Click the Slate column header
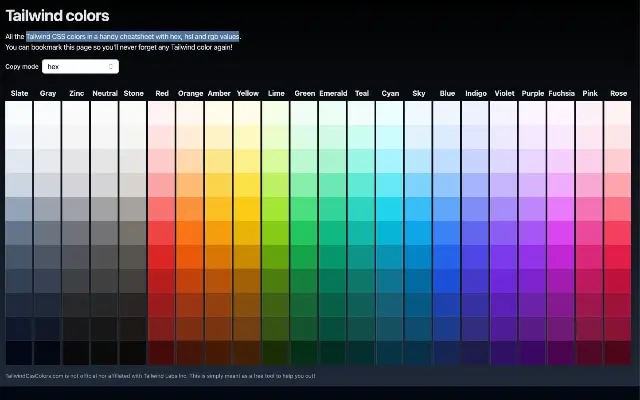640x400 pixels. [19, 93]
